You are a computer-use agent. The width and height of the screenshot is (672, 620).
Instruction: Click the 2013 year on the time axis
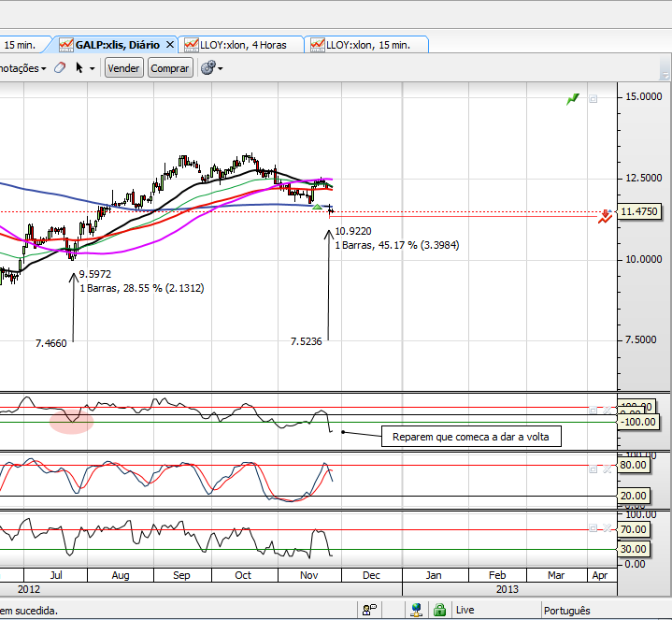click(507, 589)
